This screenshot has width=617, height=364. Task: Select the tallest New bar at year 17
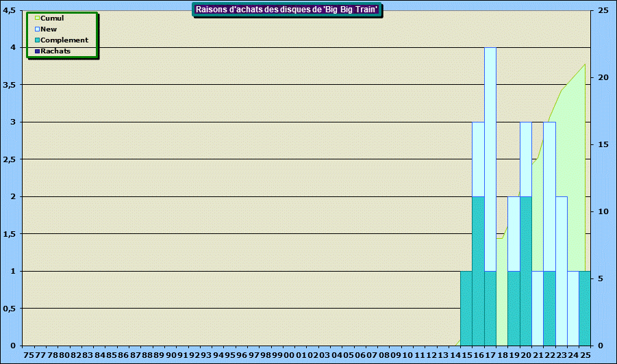tap(490, 157)
